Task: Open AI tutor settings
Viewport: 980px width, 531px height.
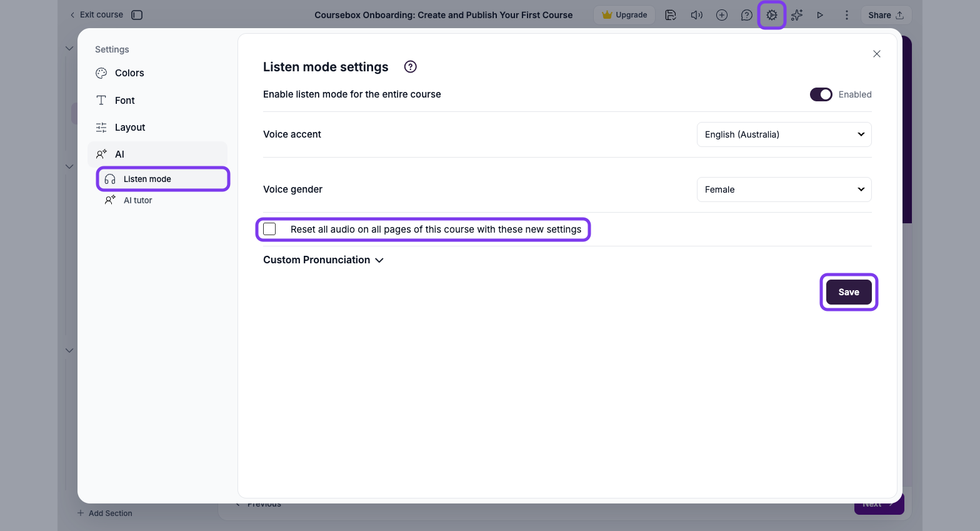Action: pyautogui.click(x=163, y=200)
